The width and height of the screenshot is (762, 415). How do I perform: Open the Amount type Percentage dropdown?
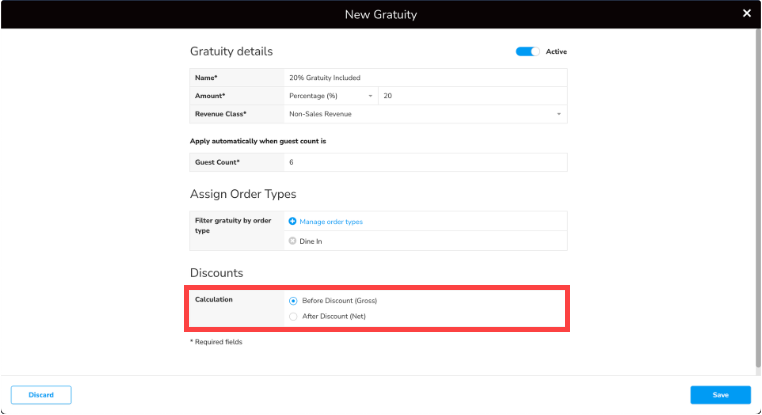coord(330,95)
